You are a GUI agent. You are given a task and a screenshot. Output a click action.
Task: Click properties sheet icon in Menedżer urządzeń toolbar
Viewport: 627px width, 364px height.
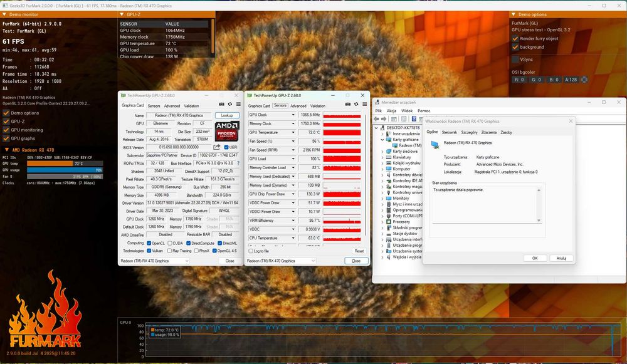click(x=404, y=119)
